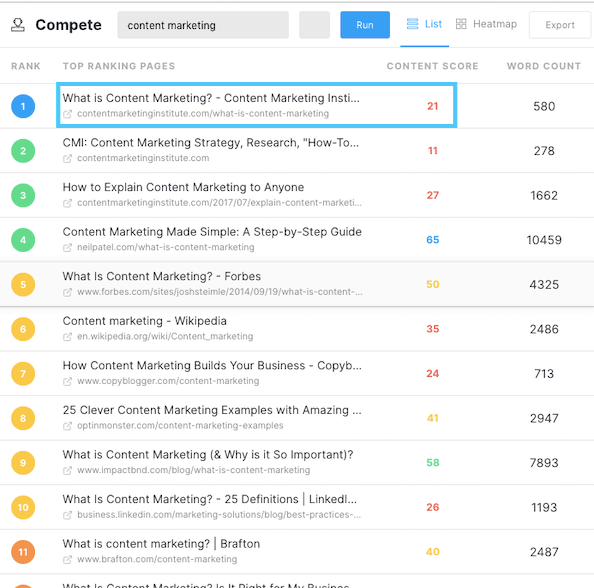Image resolution: width=594 pixels, height=588 pixels.
Task: Click the blue Run button
Action: pos(365,25)
